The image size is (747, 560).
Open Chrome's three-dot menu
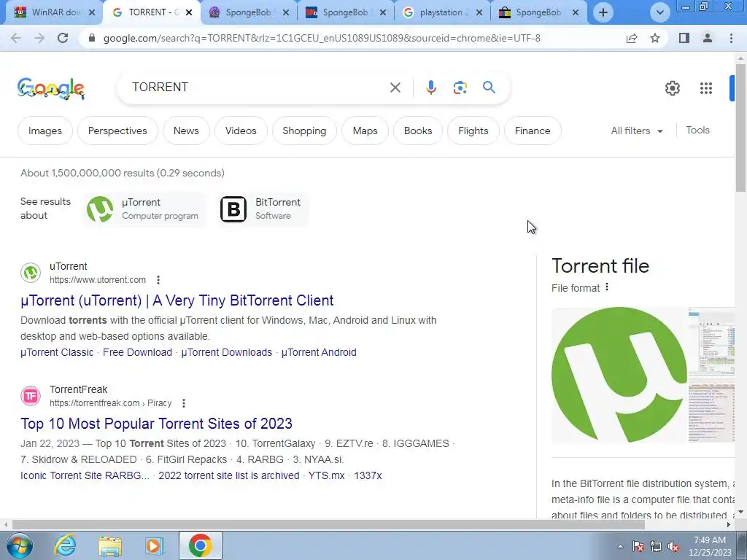[731, 38]
